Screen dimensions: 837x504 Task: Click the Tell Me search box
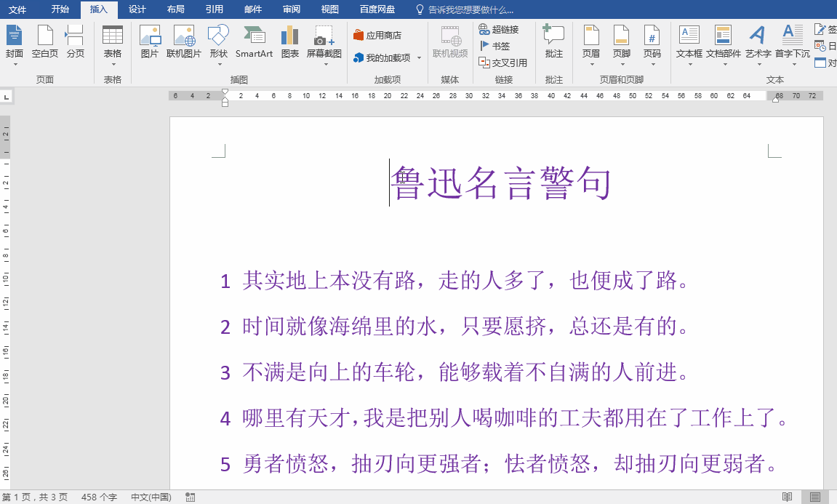click(x=465, y=9)
